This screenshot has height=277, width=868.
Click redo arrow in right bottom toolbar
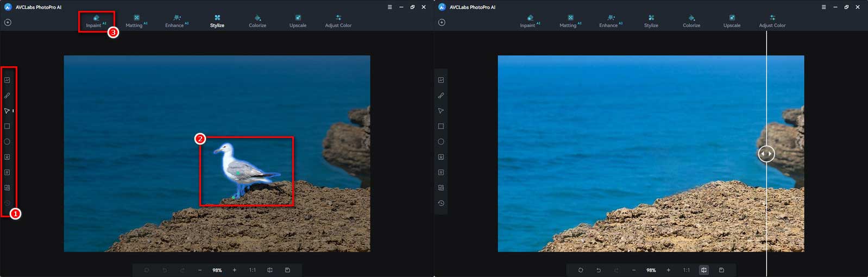[x=617, y=270]
